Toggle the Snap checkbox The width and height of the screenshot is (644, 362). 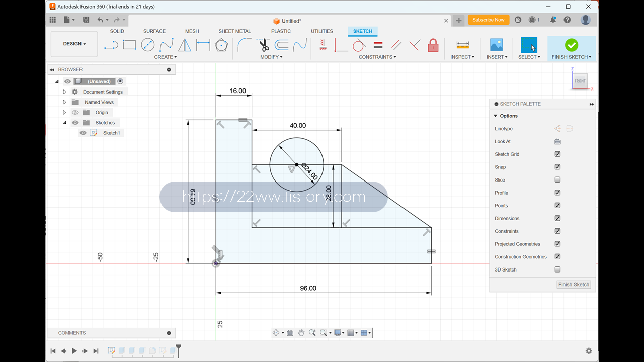pyautogui.click(x=557, y=167)
